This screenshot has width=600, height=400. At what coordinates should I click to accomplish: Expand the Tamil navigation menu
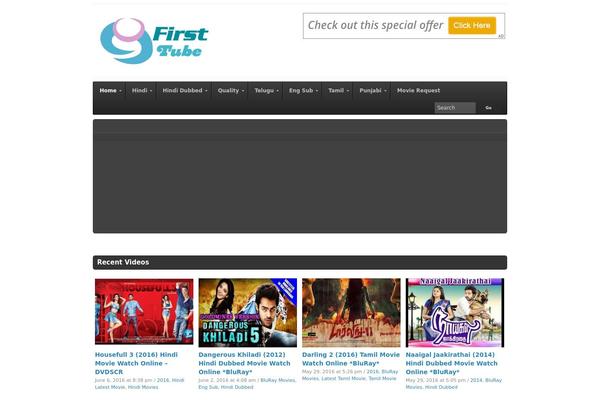(338, 91)
